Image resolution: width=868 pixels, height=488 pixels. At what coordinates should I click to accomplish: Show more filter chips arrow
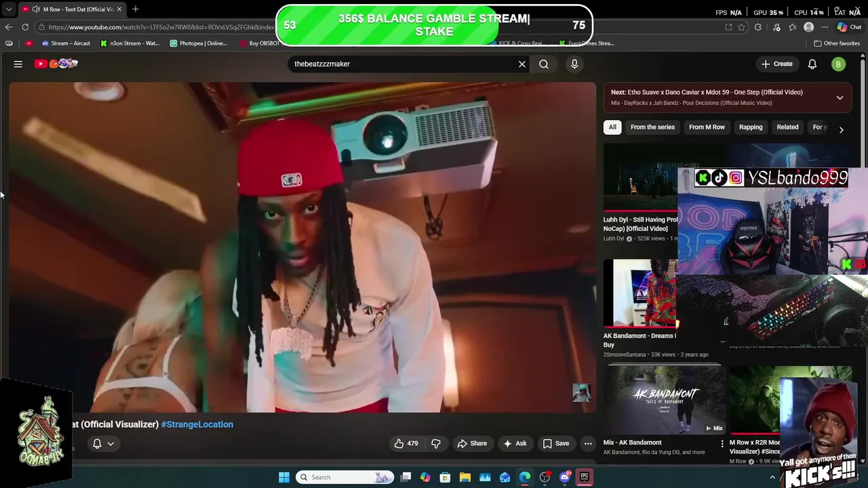point(841,129)
